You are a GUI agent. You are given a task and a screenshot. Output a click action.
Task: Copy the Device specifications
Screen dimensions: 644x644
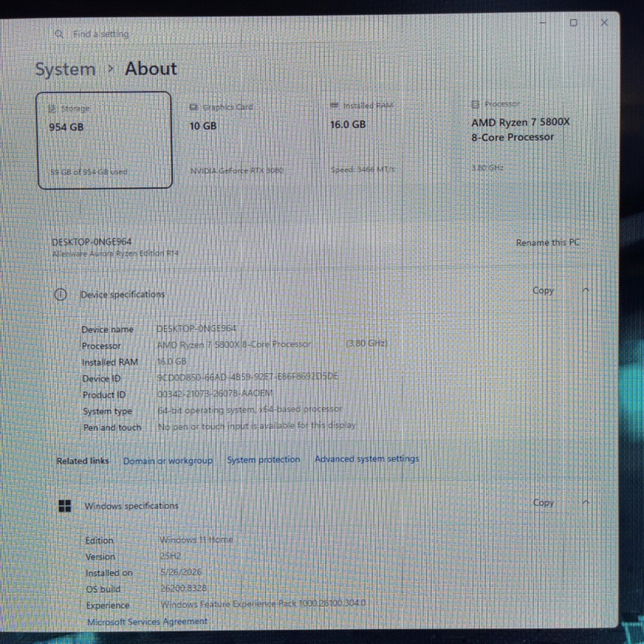[543, 291]
